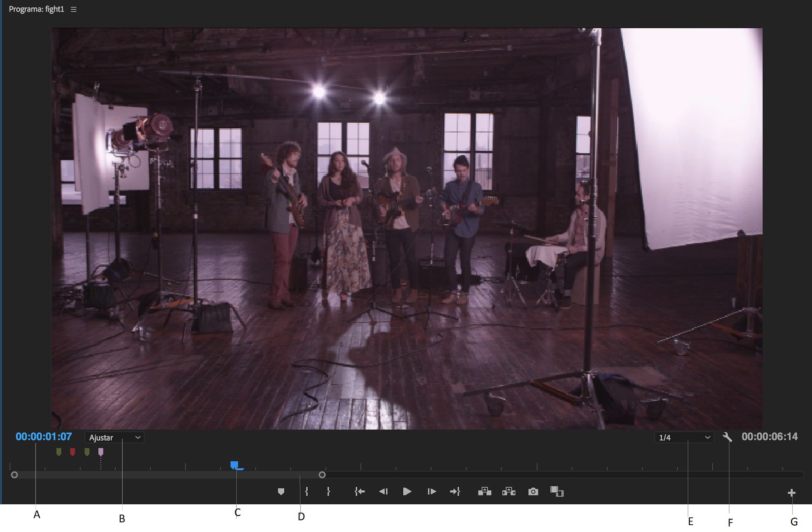Mark Out point with the right brace
This screenshot has width=812, height=532.
328,492
